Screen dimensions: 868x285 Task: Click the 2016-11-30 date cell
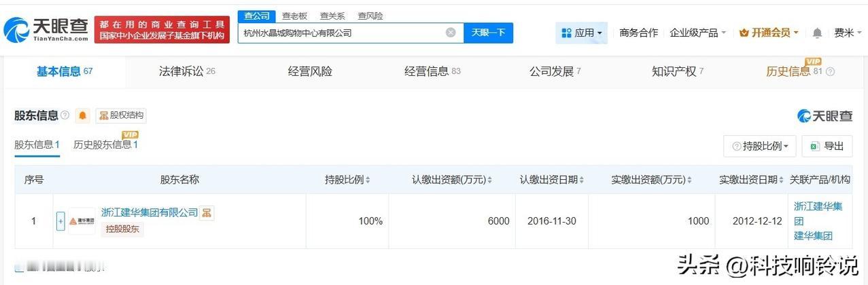tap(551, 221)
